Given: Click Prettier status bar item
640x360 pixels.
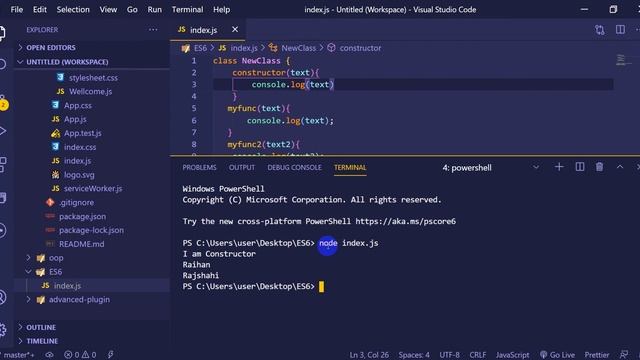Looking at the screenshot, I should tap(597, 355).
